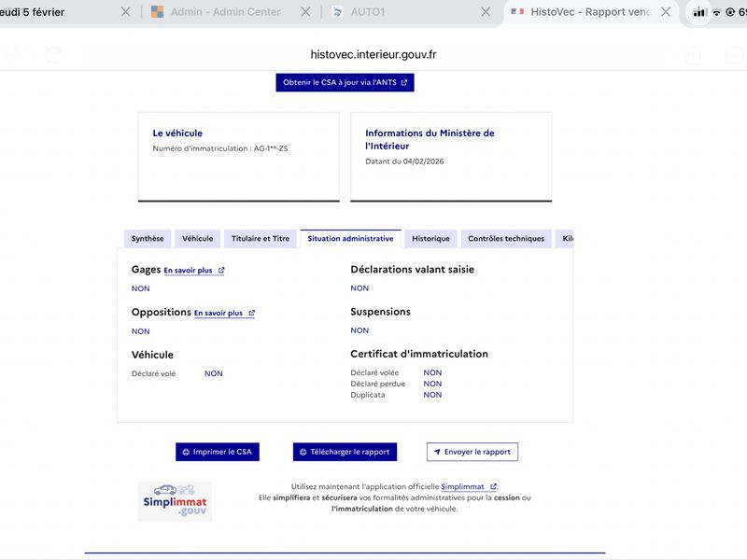Close the AUTO1 browser tab

[x=486, y=12]
